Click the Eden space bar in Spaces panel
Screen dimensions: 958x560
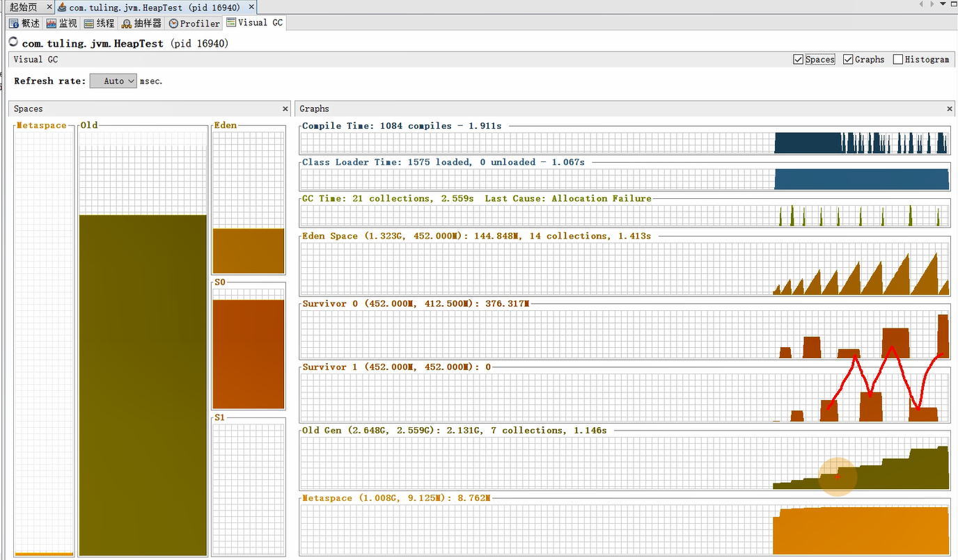(249, 250)
